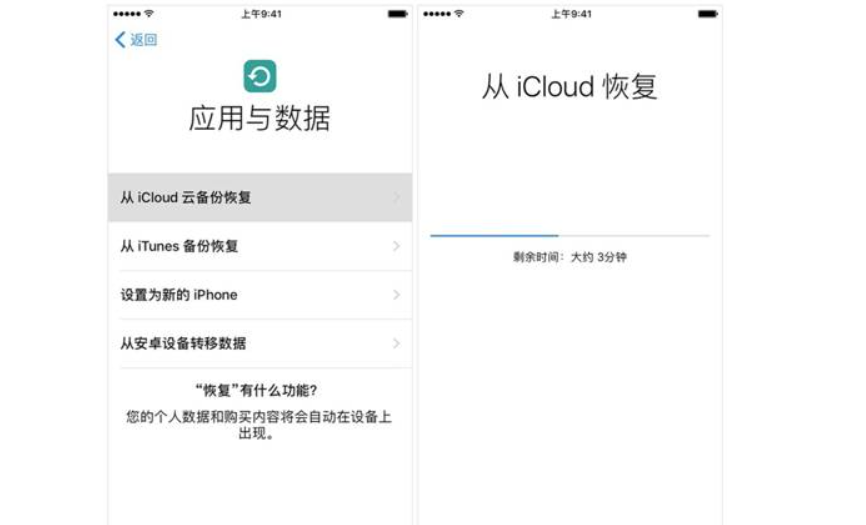
Task: Click battery icon in right phone status bar
Action: tap(707, 14)
